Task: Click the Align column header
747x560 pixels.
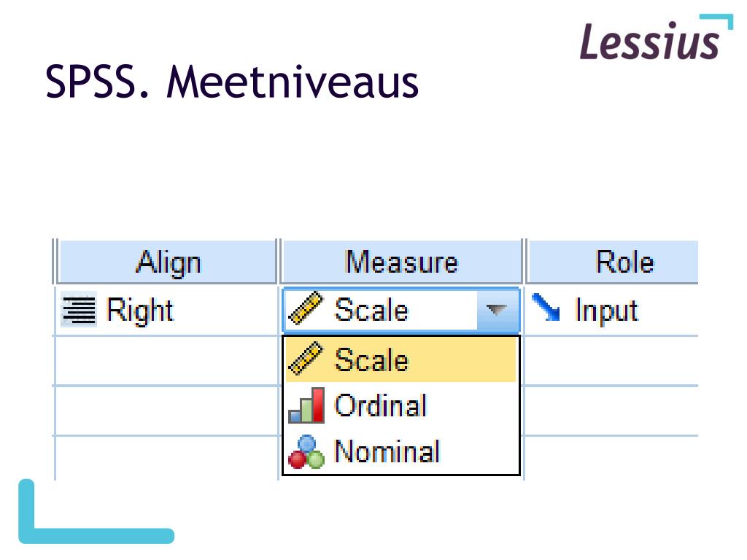Action: coord(167,262)
